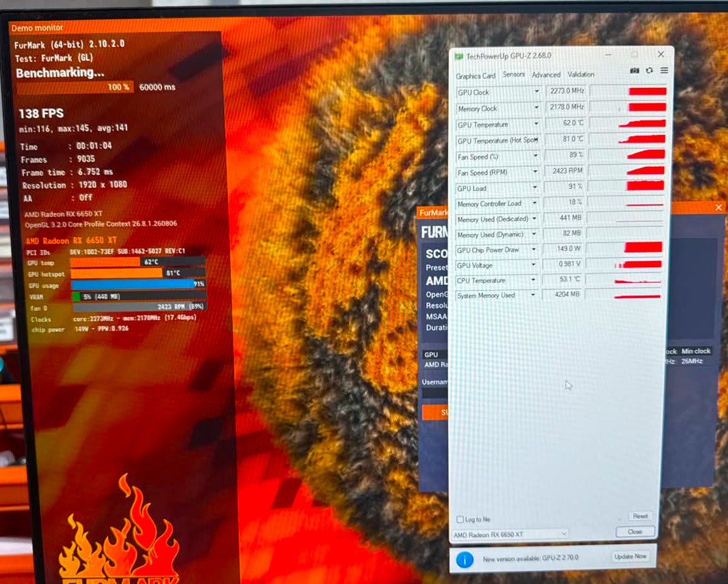The height and width of the screenshot is (584, 728).
Task: Click the blue info icon in update notice
Action: point(464,559)
